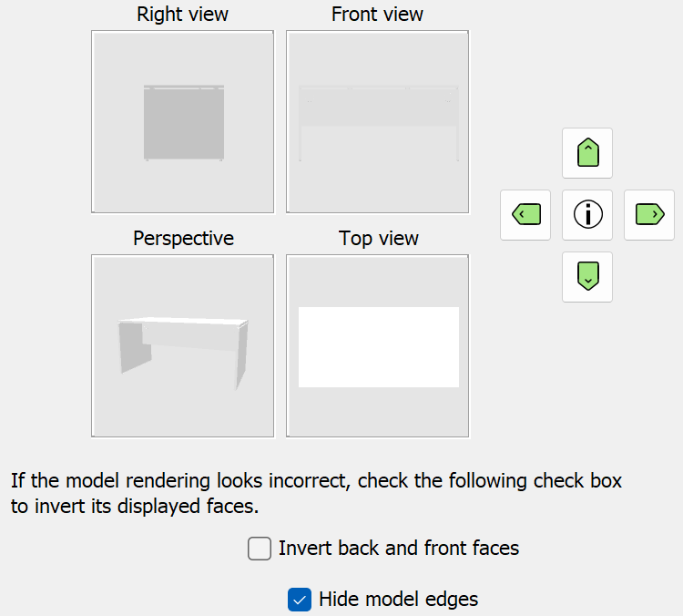Click the white tabletop rectangle in Top view
This screenshot has width=683, height=616.
click(378, 347)
